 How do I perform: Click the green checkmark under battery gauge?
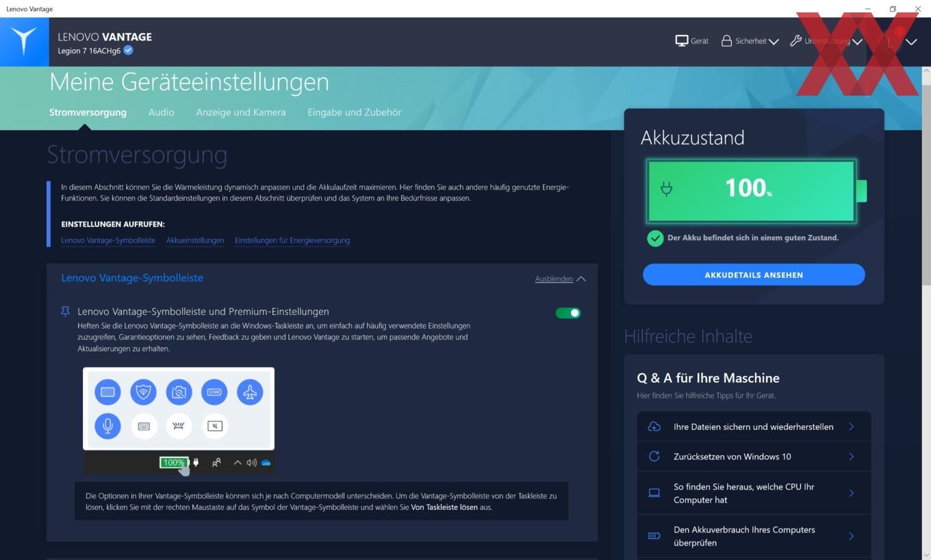tap(655, 238)
